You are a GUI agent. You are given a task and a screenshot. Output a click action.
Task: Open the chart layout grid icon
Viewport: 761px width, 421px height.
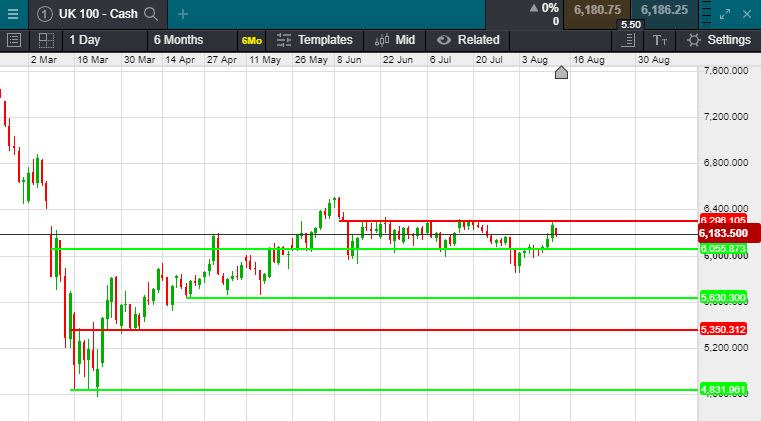[46, 40]
